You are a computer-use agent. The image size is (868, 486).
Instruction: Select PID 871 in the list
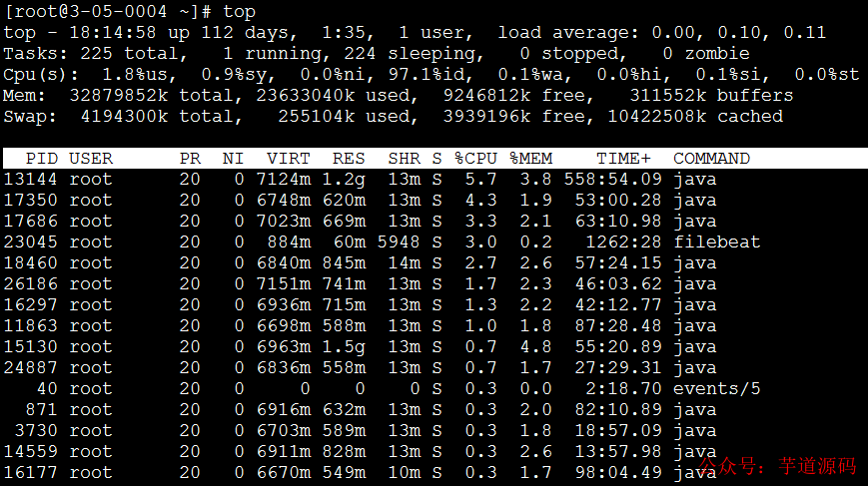pos(42,410)
